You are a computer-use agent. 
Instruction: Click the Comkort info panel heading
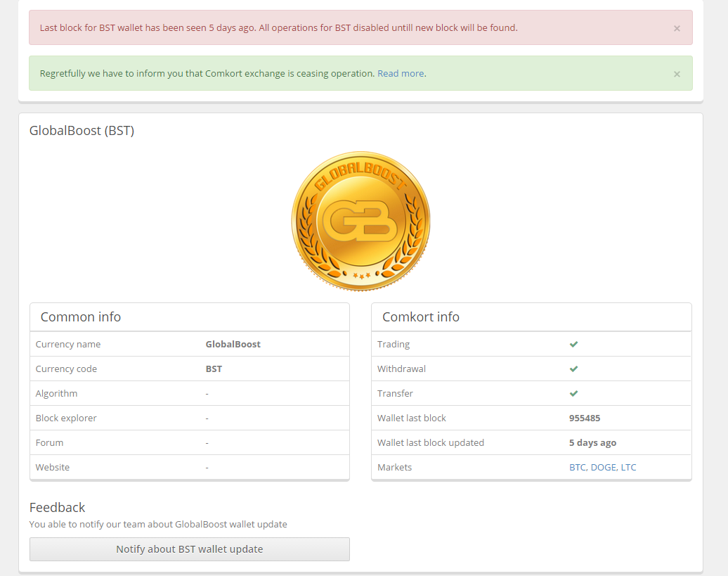pyautogui.click(x=421, y=316)
